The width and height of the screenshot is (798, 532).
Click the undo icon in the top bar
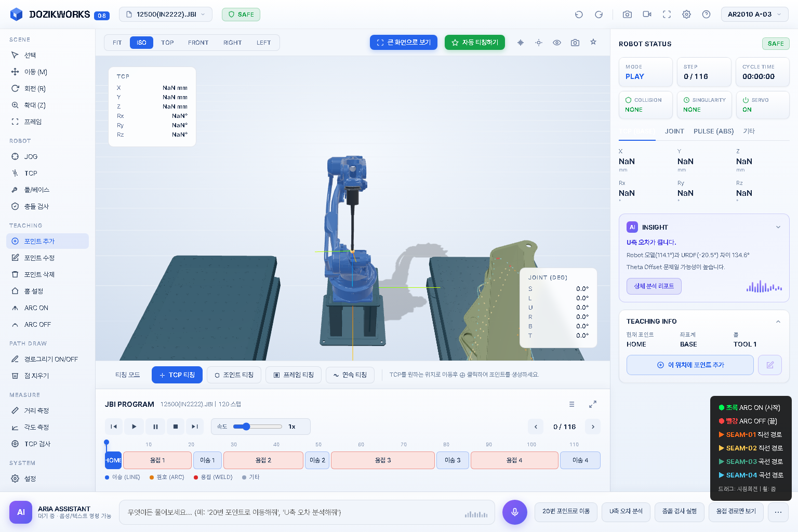(579, 15)
